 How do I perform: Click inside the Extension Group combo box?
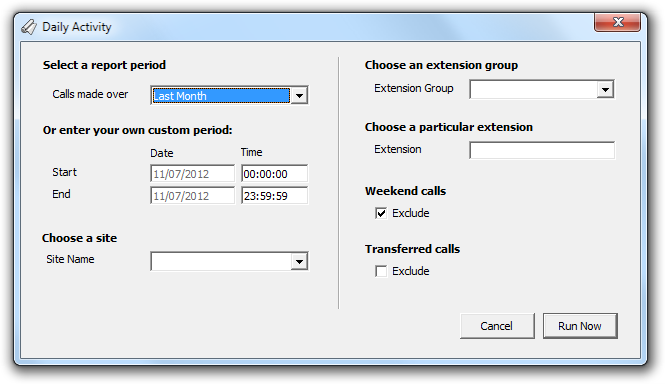[x=534, y=90]
